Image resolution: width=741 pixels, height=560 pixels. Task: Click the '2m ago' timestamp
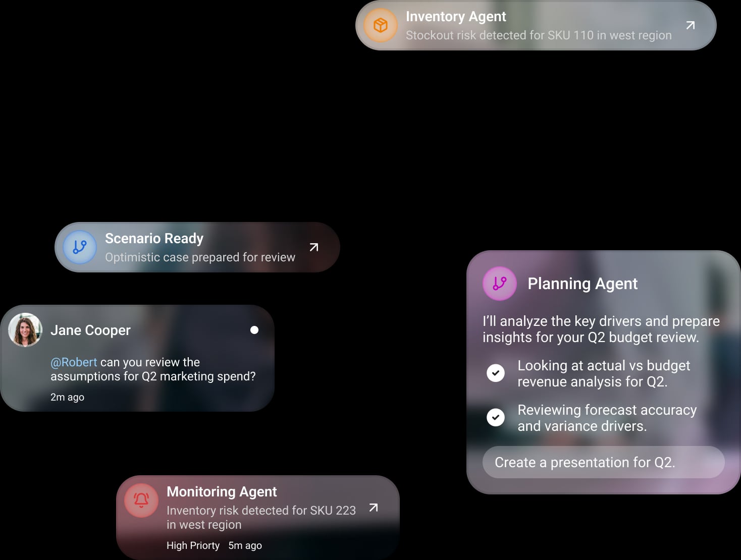coord(67,397)
